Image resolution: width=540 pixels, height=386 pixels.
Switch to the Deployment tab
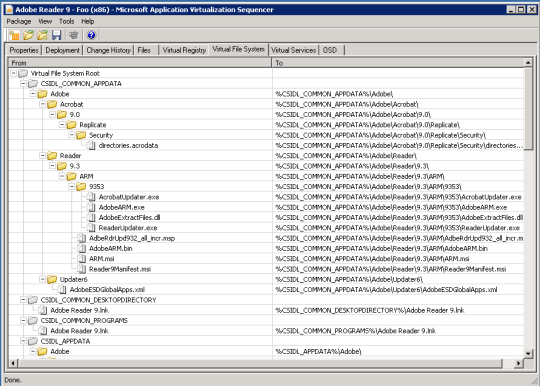click(x=62, y=50)
